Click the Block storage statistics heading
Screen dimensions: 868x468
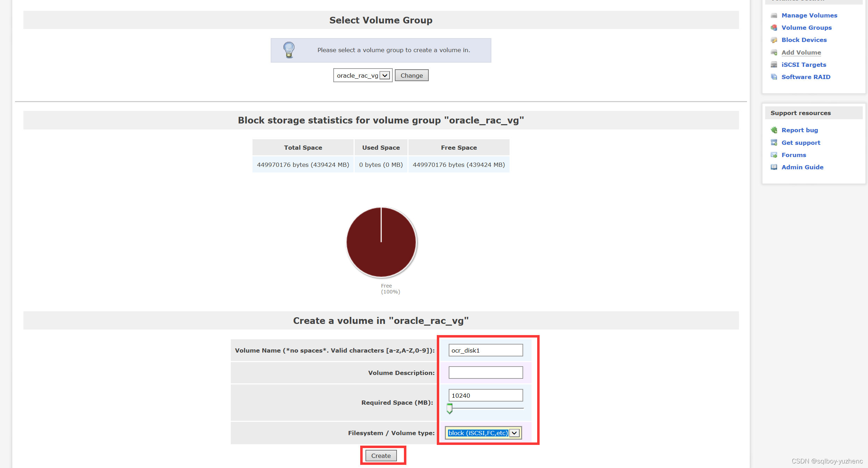coord(381,120)
